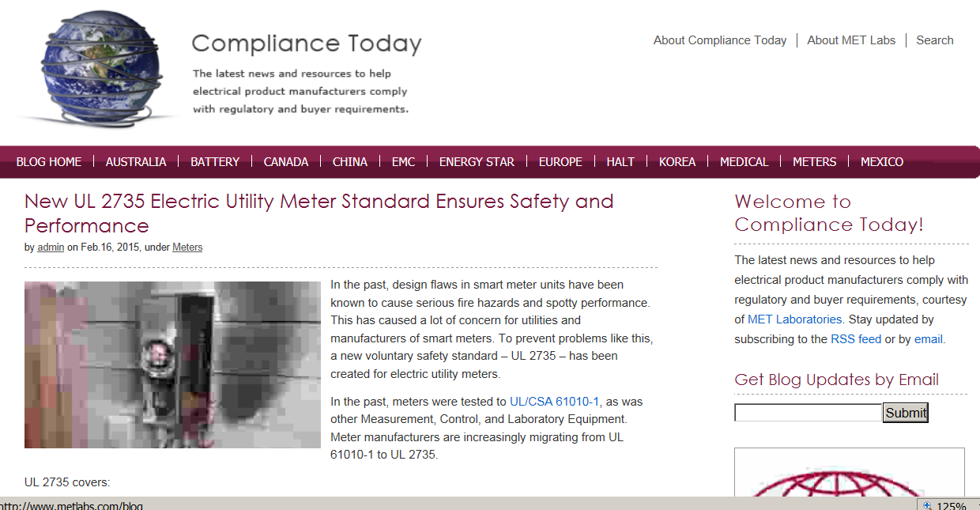980x510 pixels.
Task: Open the EMC category
Action: click(403, 162)
